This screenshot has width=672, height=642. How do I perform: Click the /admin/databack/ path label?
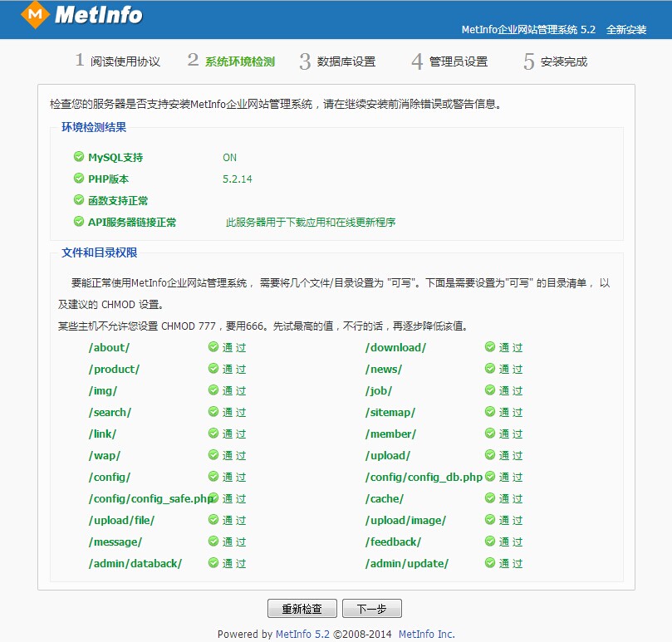pyautogui.click(x=135, y=564)
